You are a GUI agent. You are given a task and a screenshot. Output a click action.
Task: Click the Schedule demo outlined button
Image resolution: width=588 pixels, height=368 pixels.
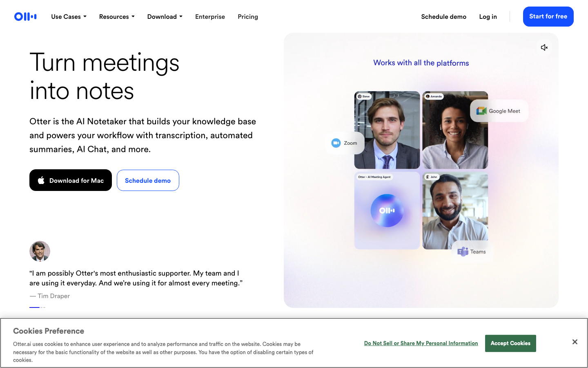148,180
